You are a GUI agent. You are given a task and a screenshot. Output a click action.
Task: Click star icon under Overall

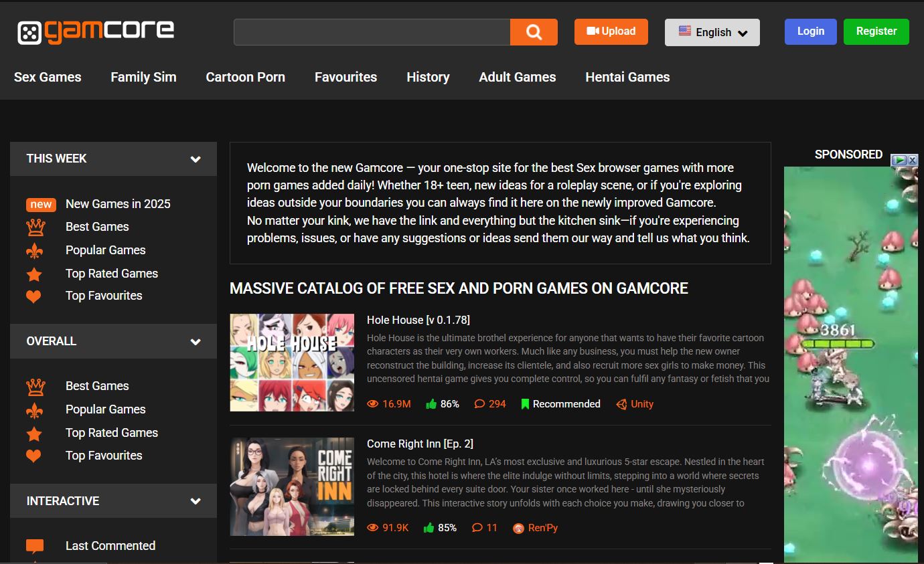point(34,434)
